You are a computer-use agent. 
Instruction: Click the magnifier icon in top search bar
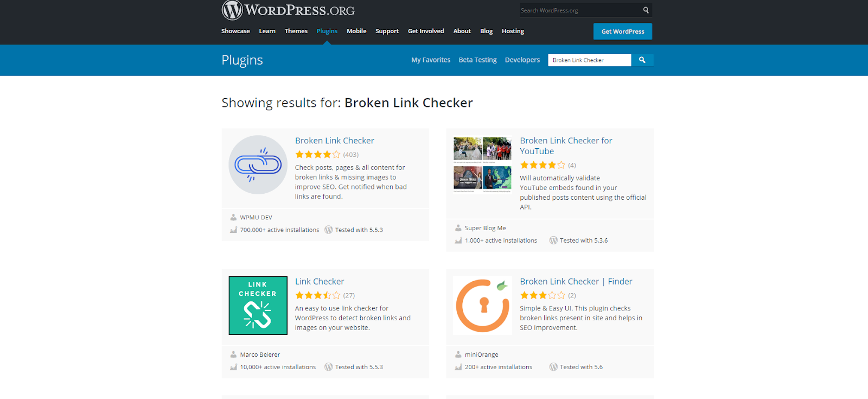click(646, 10)
